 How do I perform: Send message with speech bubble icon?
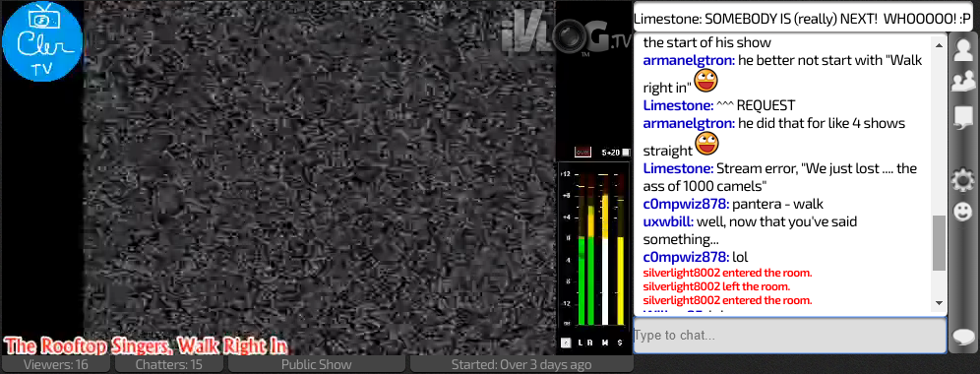pyautogui.click(x=963, y=337)
